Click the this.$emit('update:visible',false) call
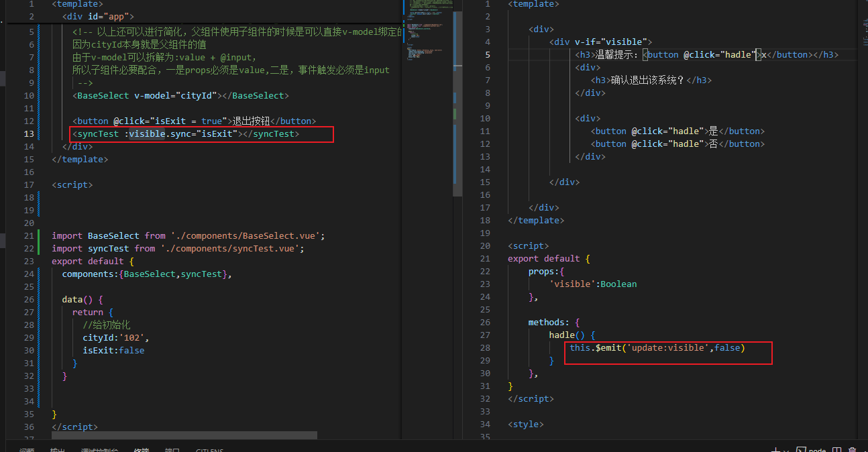868x452 pixels. pyautogui.click(x=657, y=348)
